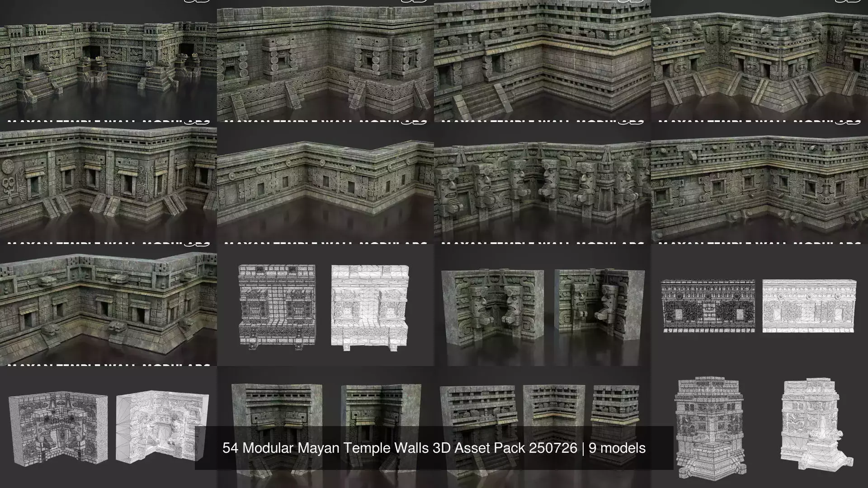Open the wall render with round calendar disc carving

(x=108, y=183)
